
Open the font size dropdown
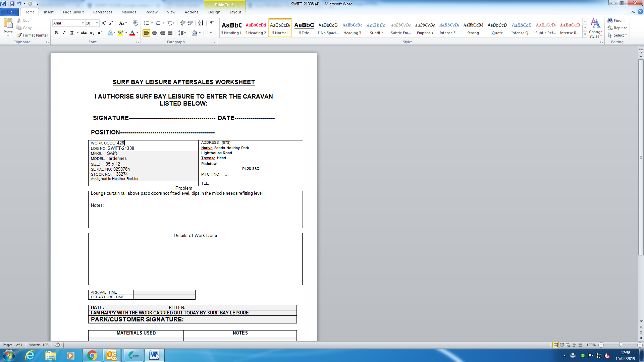pos(97,23)
